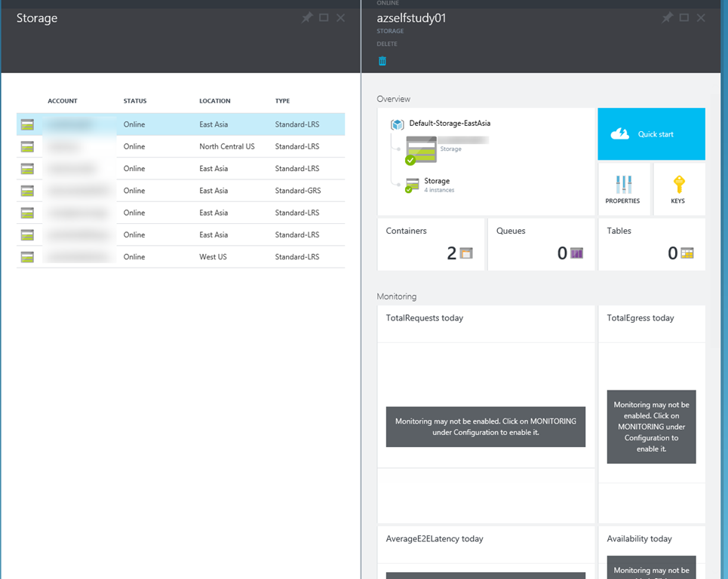Close the Storage blade

point(340,17)
